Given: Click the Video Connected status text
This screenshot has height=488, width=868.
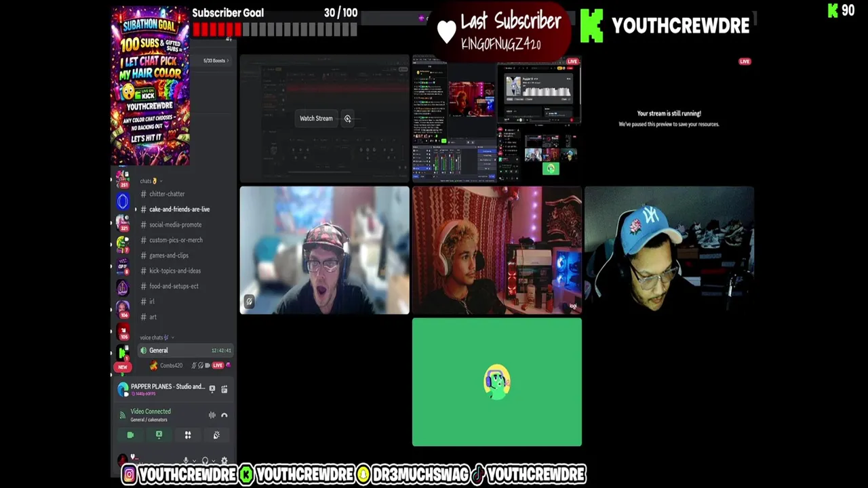Looking at the screenshot, I should pyautogui.click(x=151, y=411).
